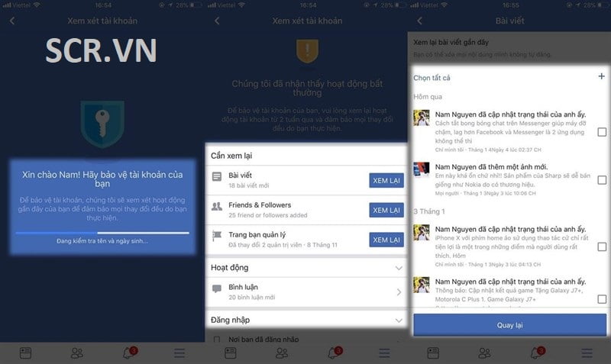The image size is (611, 364).
Task: Open News Feed tab on Cần xem lại screen
Action: pyautogui.click(x=231, y=353)
